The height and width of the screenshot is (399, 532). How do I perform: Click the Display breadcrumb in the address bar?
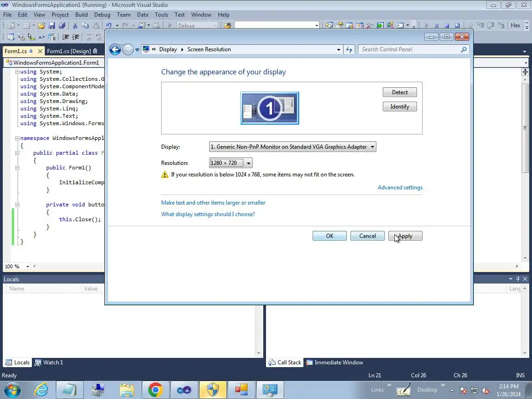tap(168, 49)
